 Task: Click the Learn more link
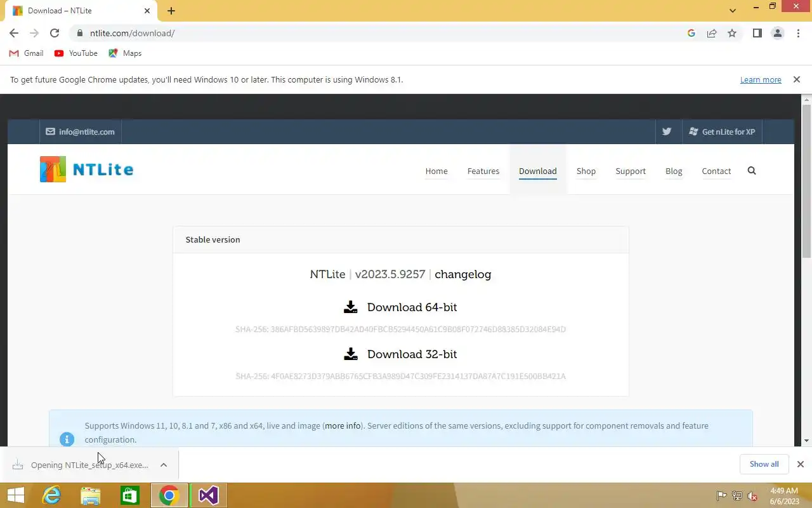(x=761, y=80)
